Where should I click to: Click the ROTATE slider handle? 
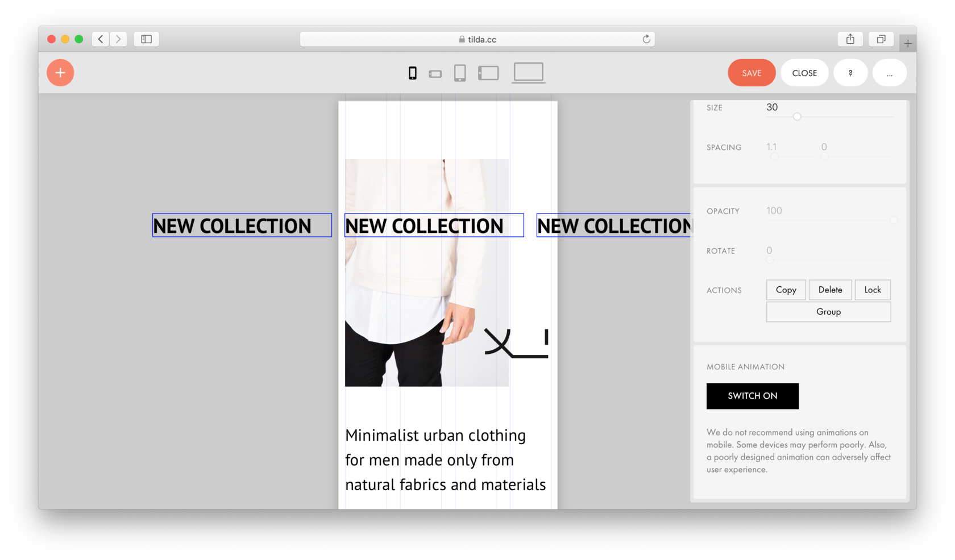(x=770, y=260)
